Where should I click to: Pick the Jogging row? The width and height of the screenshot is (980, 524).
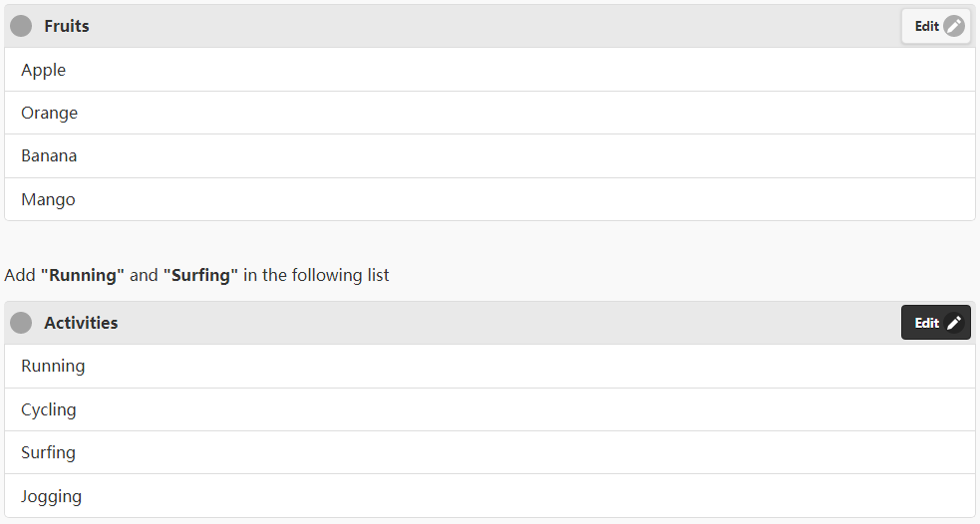pos(490,496)
